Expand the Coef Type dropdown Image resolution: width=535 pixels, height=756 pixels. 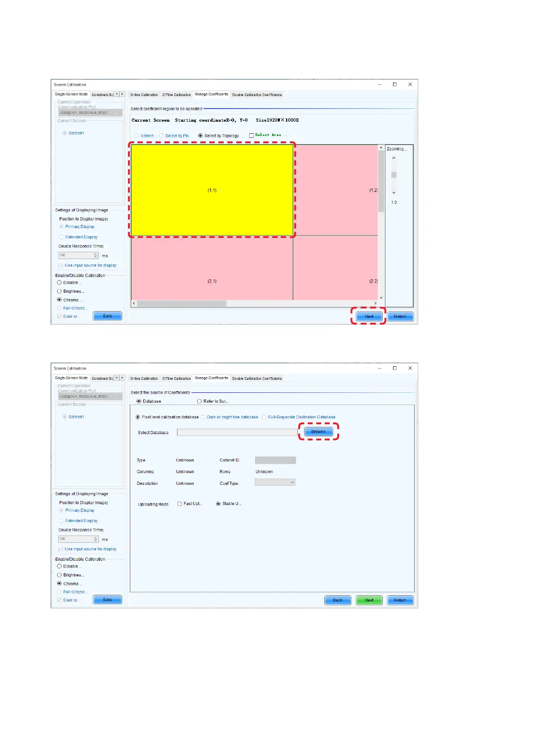coord(275,483)
